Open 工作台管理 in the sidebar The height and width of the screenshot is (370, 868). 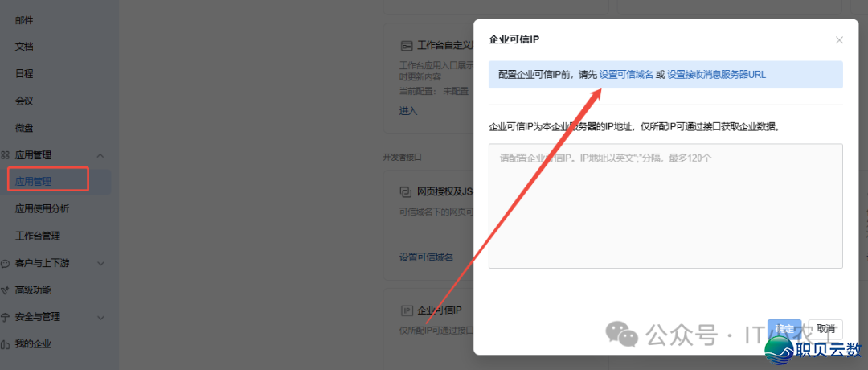point(38,236)
